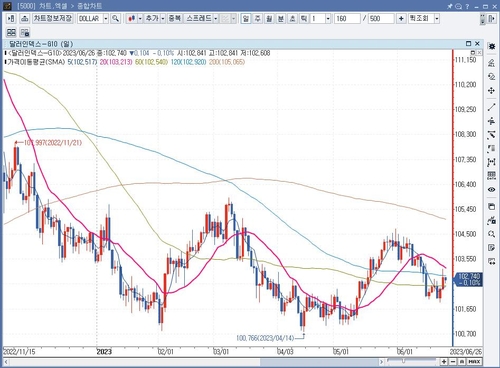Click the 달러인덱스-G10 (일) chart title tab
500x368 pixels.
(x=41, y=44)
